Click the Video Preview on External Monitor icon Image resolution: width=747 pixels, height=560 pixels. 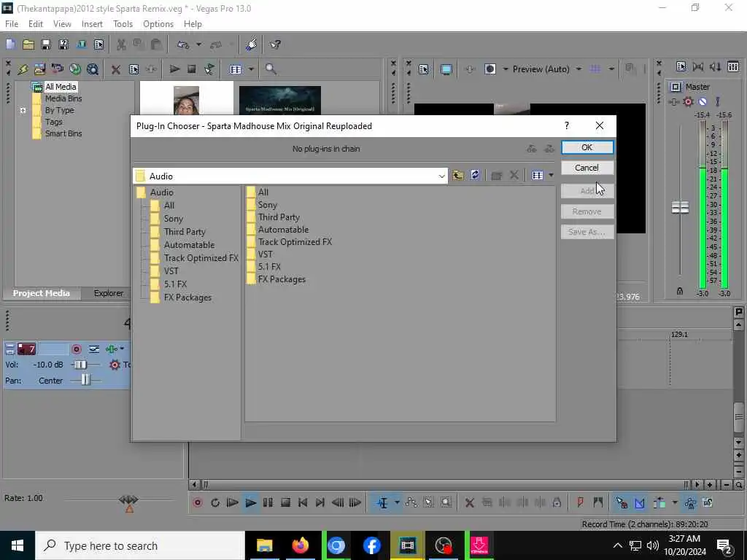(446, 69)
